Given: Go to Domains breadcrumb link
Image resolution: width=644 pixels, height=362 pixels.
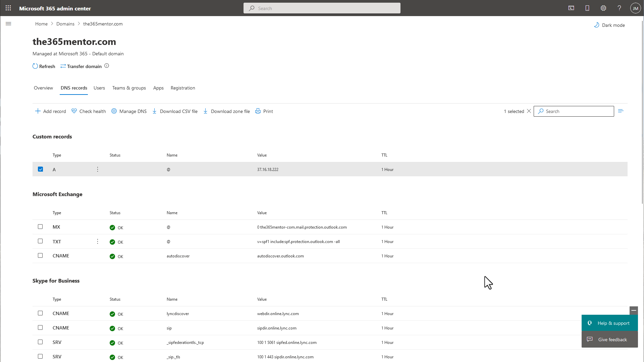Looking at the screenshot, I should click(65, 24).
